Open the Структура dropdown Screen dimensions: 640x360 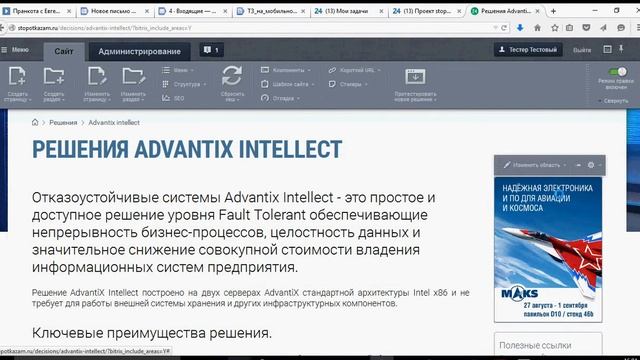pos(184,84)
